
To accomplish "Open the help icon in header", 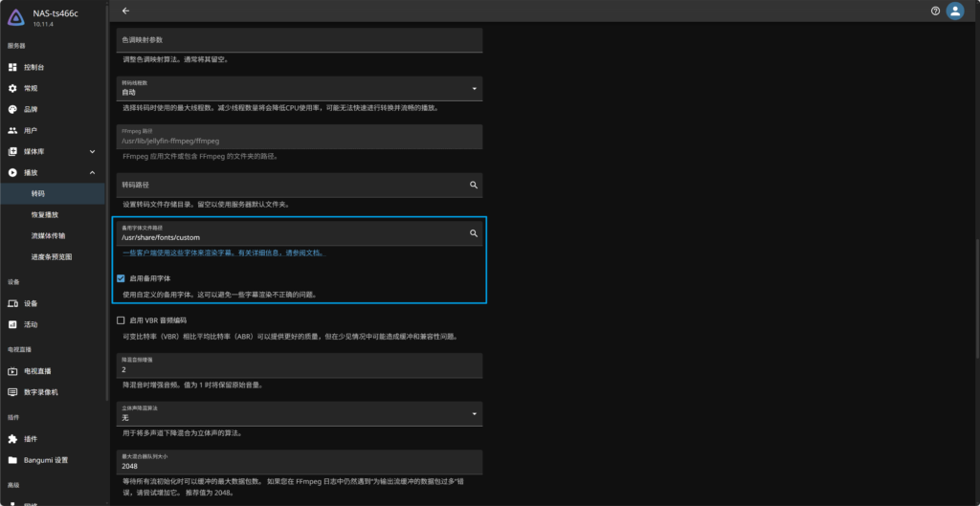I will 935,11.
